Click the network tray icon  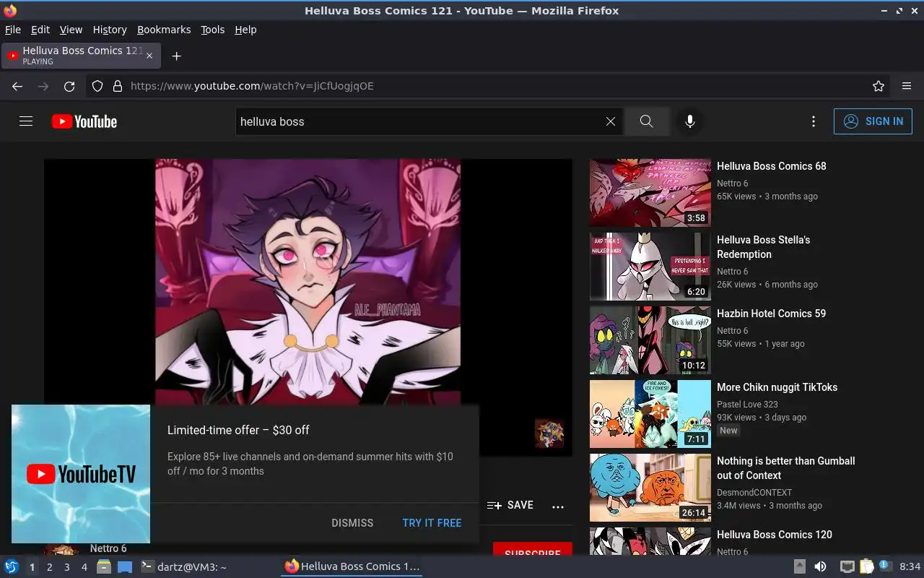tap(847, 567)
